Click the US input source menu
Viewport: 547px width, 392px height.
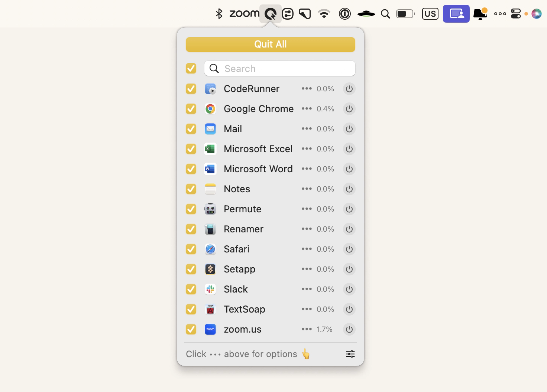pyautogui.click(x=430, y=14)
